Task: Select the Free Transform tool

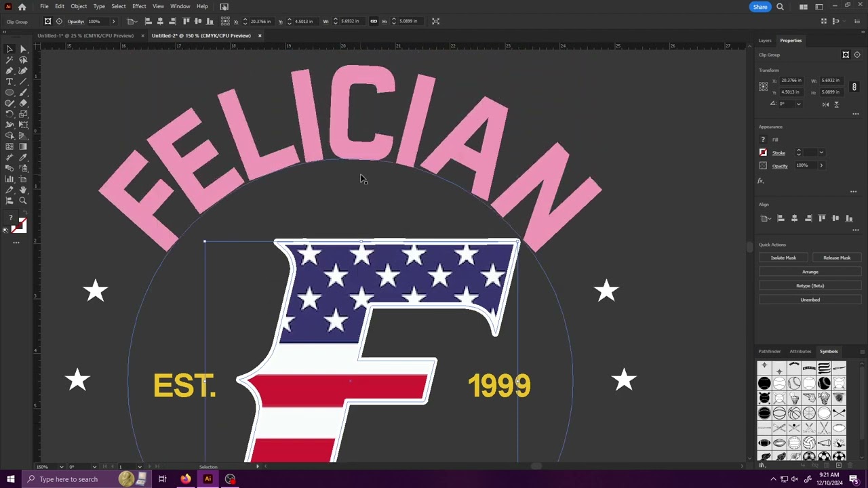Action: pos(23,125)
